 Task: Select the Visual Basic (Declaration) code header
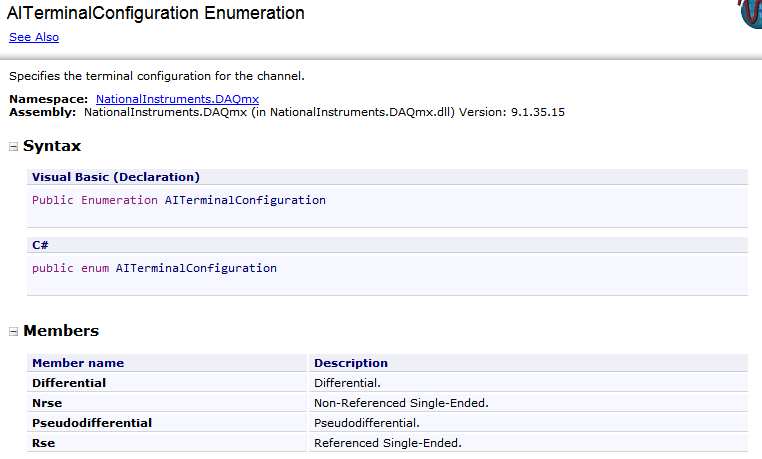pyautogui.click(x=116, y=177)
